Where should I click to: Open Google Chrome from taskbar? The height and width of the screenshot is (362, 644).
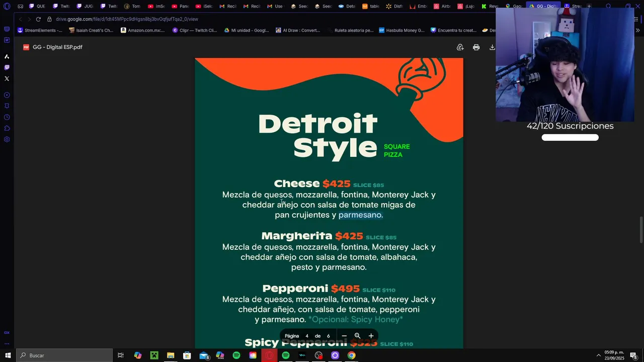coord(351,355)
